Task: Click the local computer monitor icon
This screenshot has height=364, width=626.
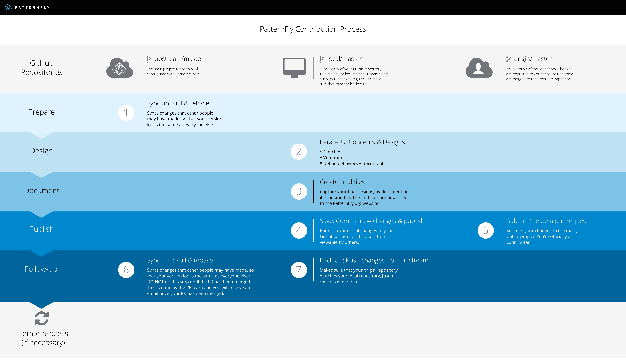Action: 294,68
